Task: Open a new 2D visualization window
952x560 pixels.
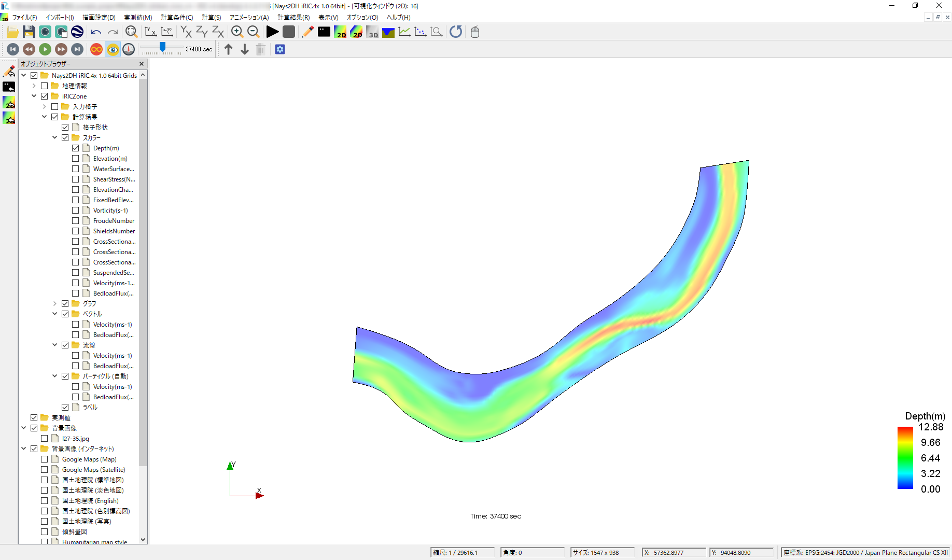Action: (x=340, y=32)
